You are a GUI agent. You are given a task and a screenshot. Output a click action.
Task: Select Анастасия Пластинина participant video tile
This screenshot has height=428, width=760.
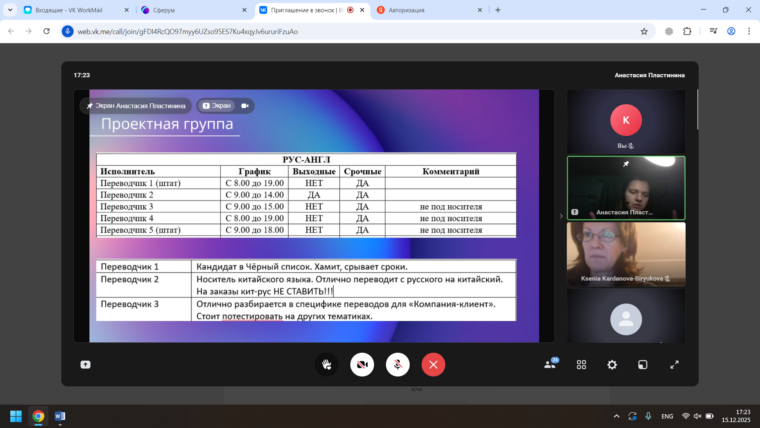(625, 187)
